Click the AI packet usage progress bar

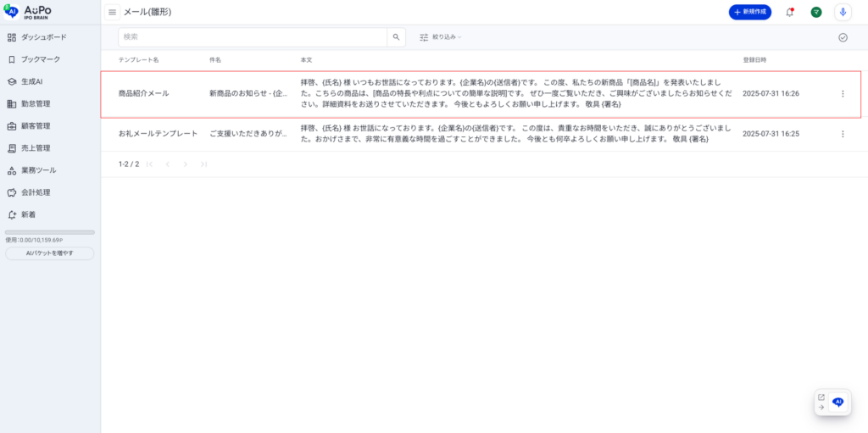[x=50, y=232]
